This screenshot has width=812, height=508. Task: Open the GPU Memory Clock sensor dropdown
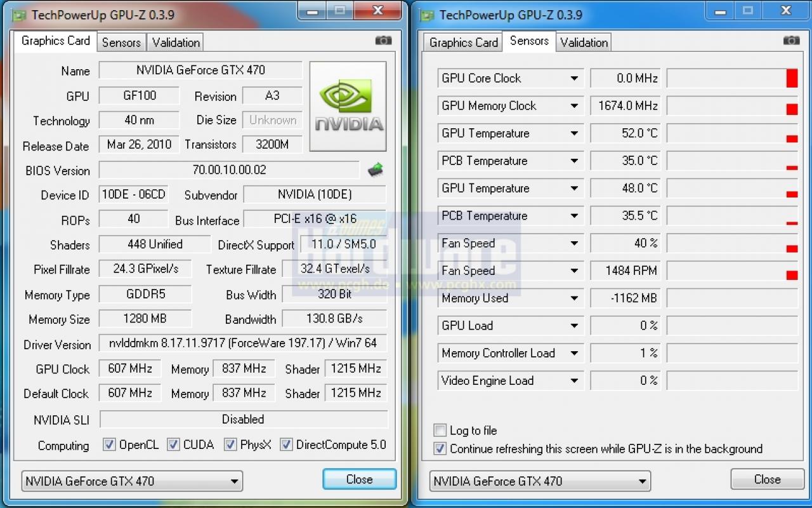pyautogui.click(x=573, y=106)
